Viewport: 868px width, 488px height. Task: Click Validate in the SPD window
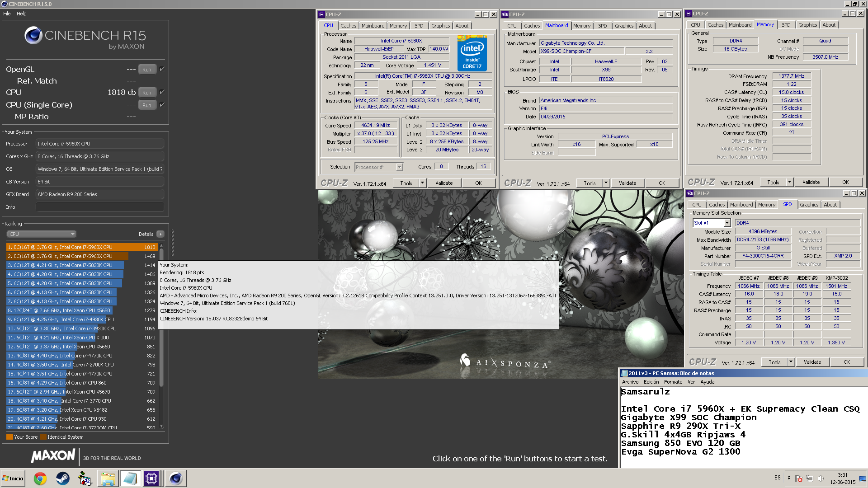click(x=812, y=362)
